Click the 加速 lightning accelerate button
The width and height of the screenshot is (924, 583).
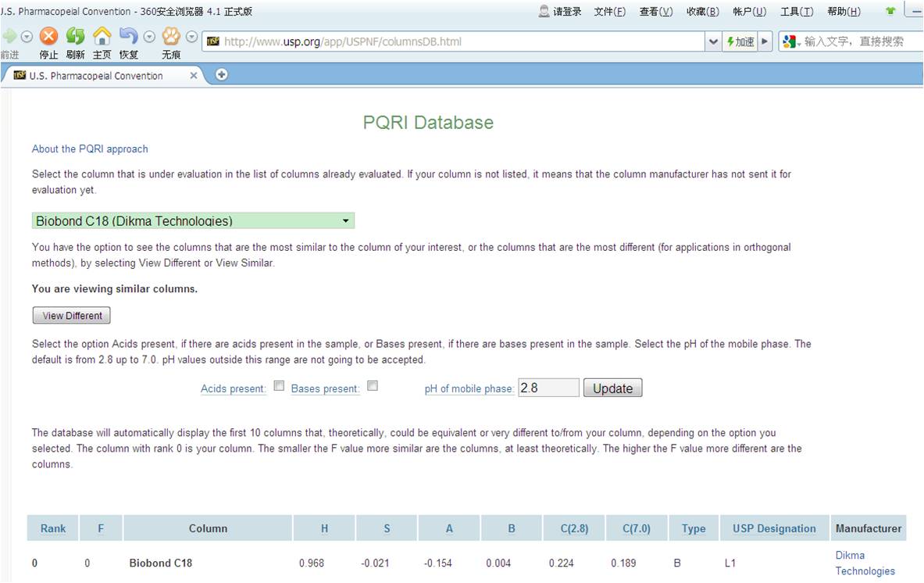coord(740,41)
